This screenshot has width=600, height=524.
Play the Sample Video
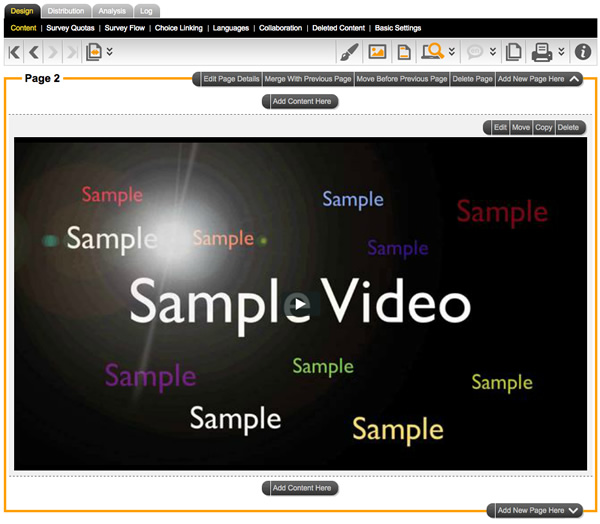coord(297,305)
